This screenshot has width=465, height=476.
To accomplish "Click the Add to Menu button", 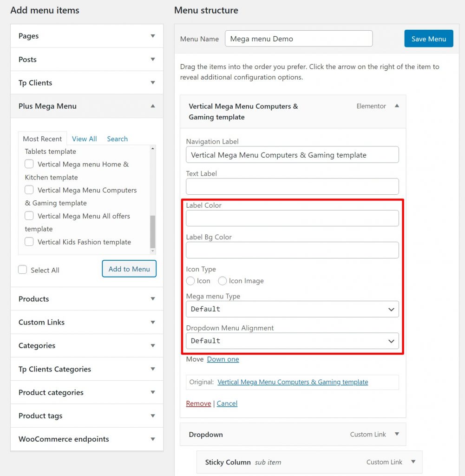I will [129, 269].
